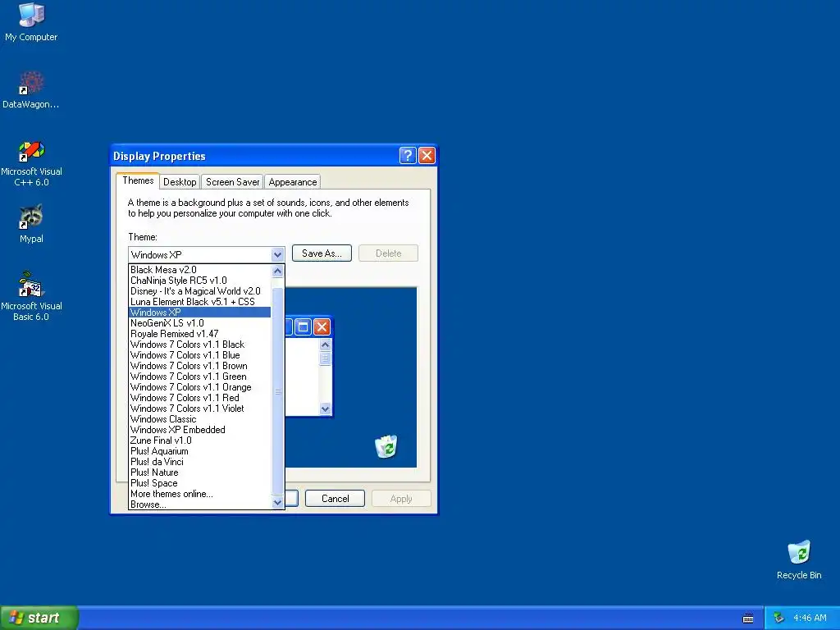Screen dimensions: 840x630
Task: Choose Windows 7 Colors v1.1 Black
Action: pyautogui.click(x=200, y=345)
